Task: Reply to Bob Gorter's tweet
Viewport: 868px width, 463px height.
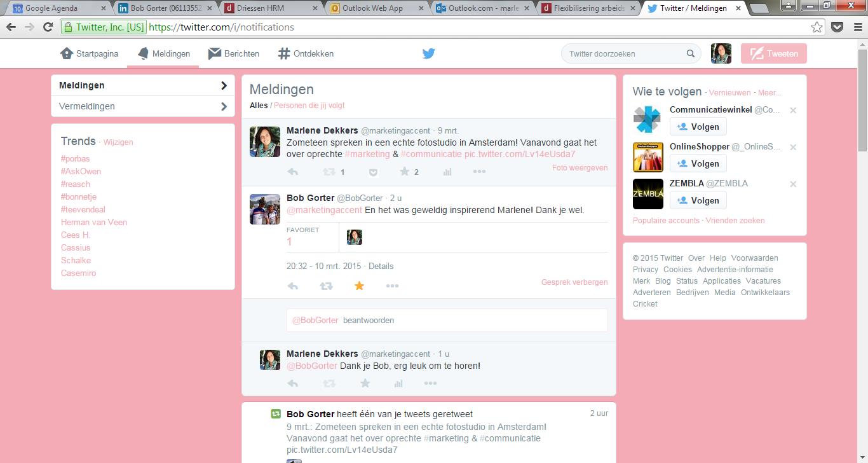Action: click(293, 286)
